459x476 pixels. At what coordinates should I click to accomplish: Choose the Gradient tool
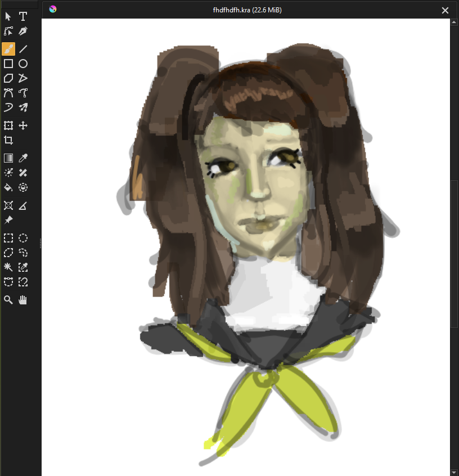click(8, 158)
